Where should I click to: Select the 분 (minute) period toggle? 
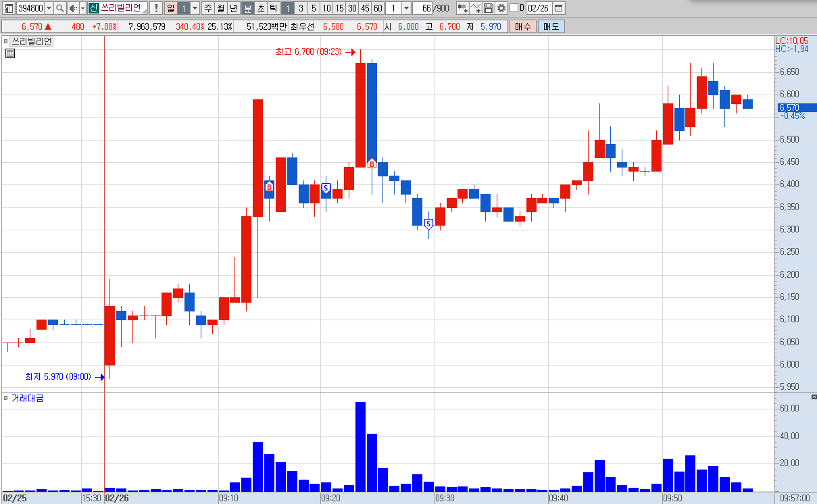pos(247,8)
